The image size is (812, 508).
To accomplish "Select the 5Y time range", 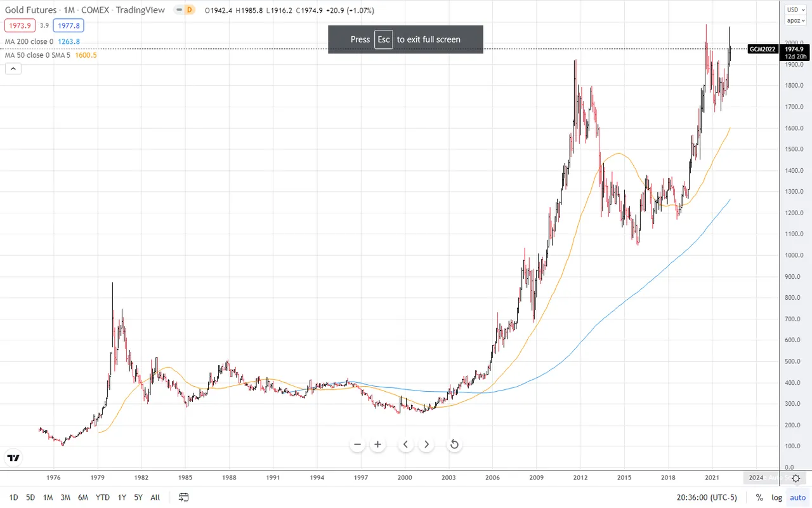I will click(138, 497).
